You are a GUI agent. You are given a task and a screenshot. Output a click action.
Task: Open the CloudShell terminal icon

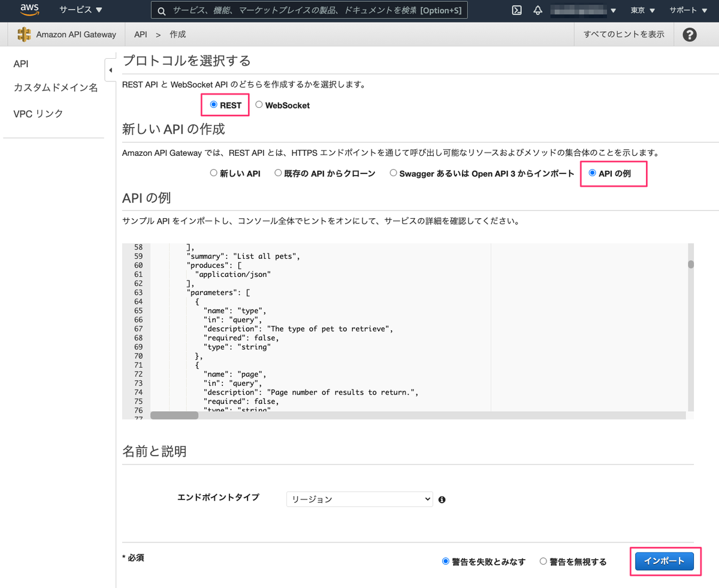coord(516,11)
